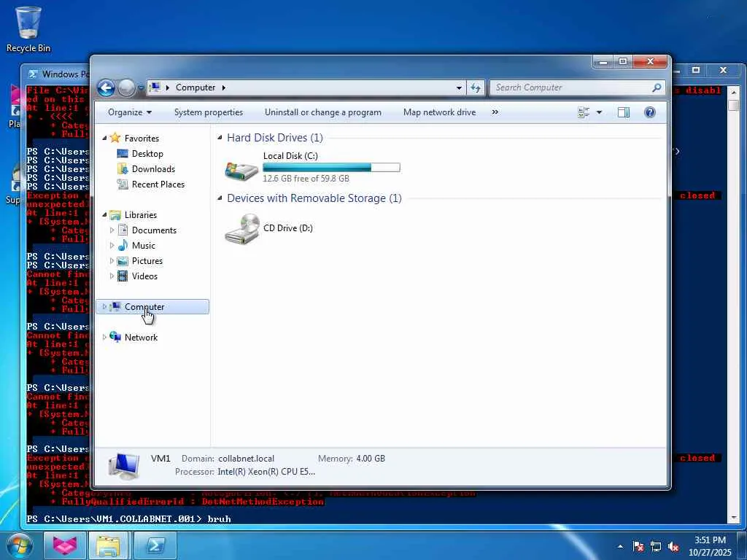This screenshot has width=747, height=560.
Task: Switch to Windows Explorer taskbar button
Action: pos(109,545)
